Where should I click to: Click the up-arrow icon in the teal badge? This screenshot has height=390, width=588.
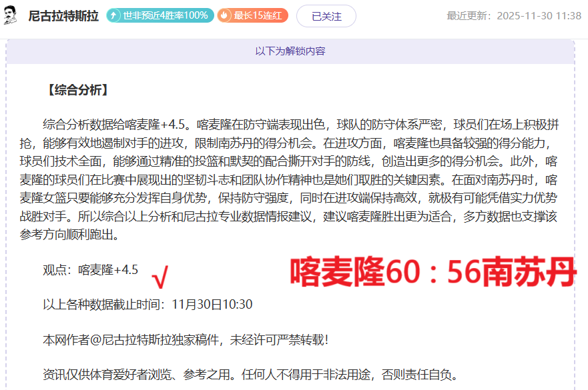click(115, 15)
